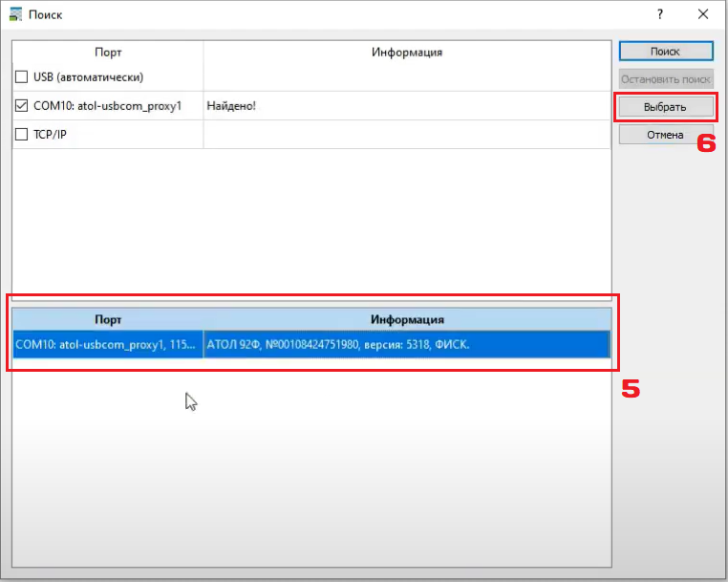Click the Остановить поиск button
Image resolution: width=728 pixels, height=582 pixels.
coord(665,78)
